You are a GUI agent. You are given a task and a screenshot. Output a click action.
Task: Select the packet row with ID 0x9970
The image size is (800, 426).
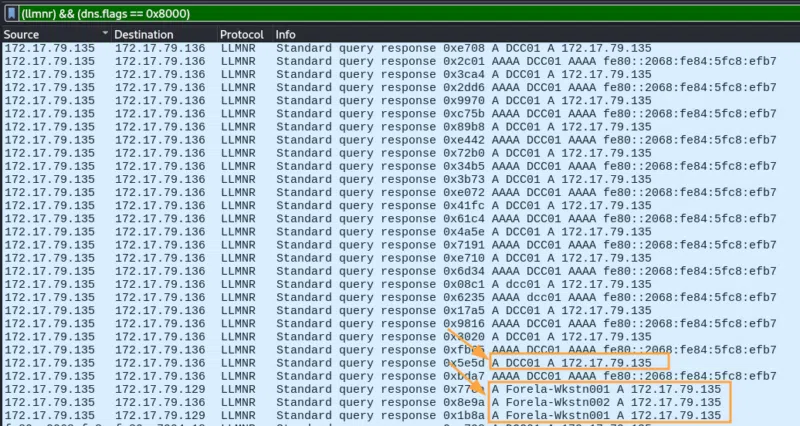point(401,101)
